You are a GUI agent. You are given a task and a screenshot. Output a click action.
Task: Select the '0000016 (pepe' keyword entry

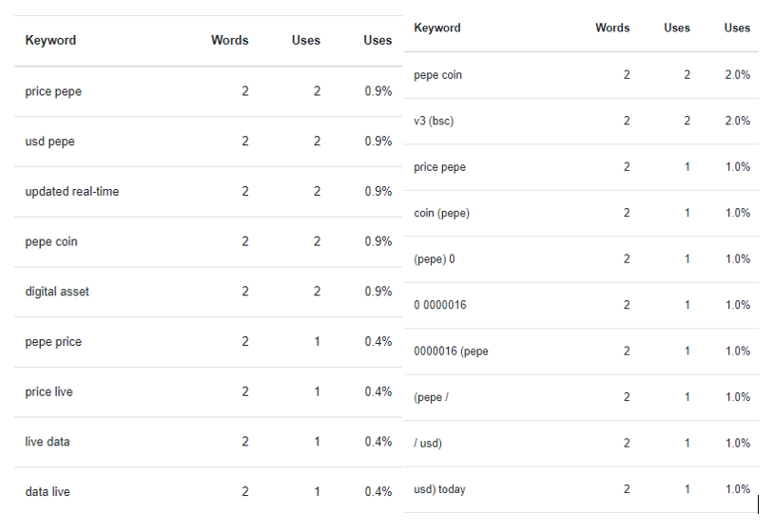[x=452, y=351]
